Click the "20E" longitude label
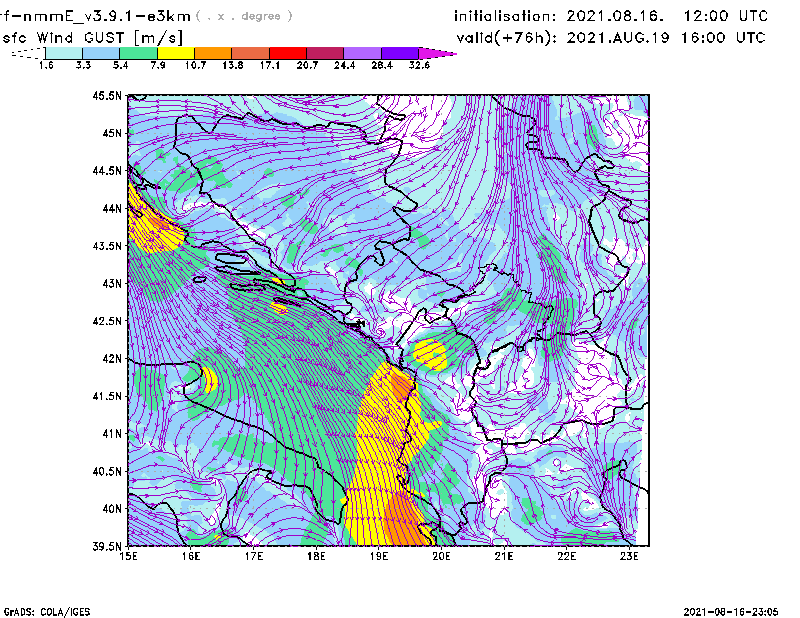The height and width of the screenshot is (618, 800). (x=441, y=556)
